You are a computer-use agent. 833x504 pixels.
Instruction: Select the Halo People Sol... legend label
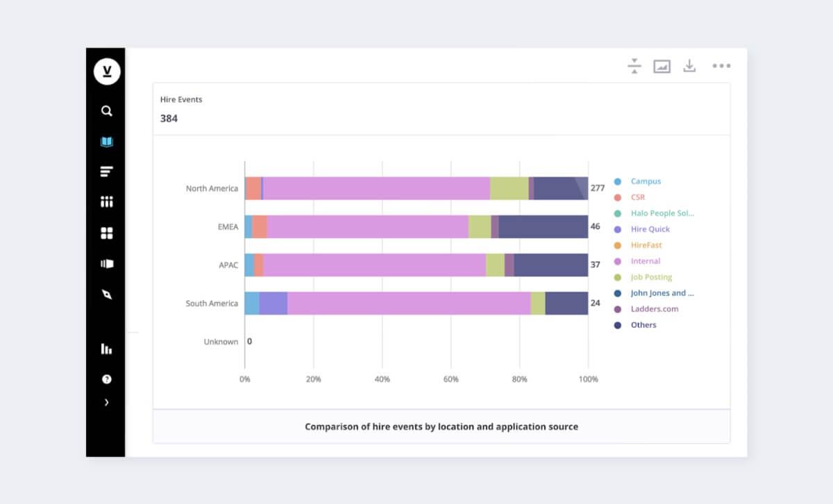[662, 213]
